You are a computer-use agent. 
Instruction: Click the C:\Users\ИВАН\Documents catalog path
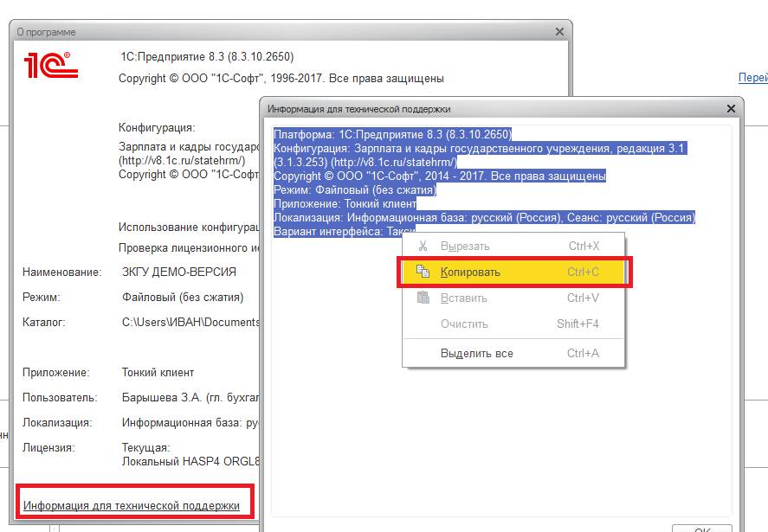point(190,322)
